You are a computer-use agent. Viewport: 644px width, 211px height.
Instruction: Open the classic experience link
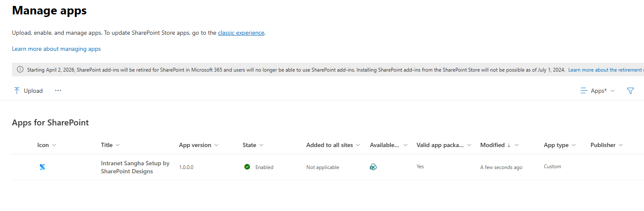[241, 33]
